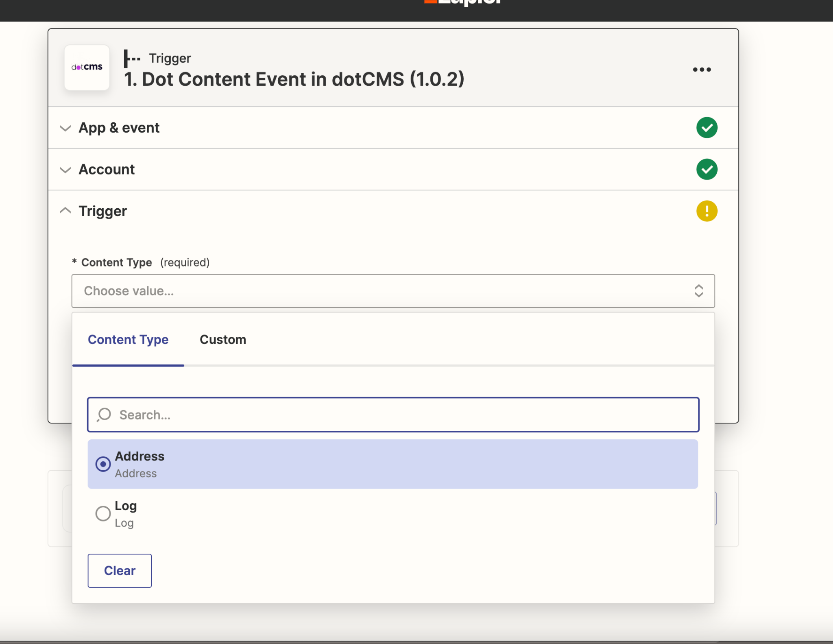The width and height of the screenshot is (833, 644).
Task: Select the Log radio button
Action: (103, 513)
